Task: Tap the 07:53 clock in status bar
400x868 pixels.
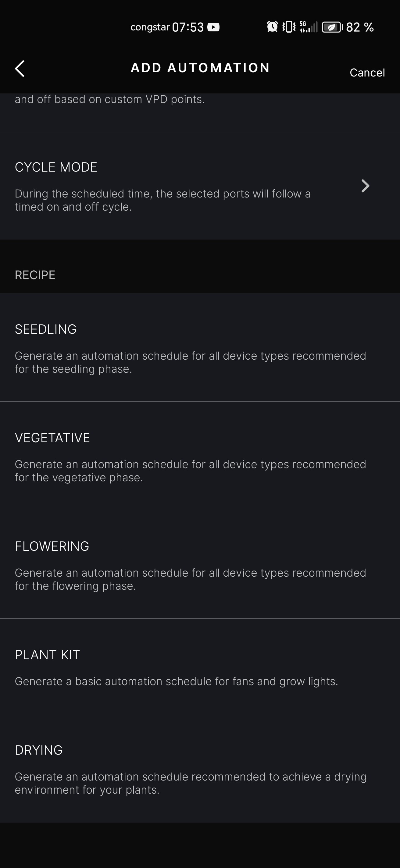Action: (x=188, y=27)
